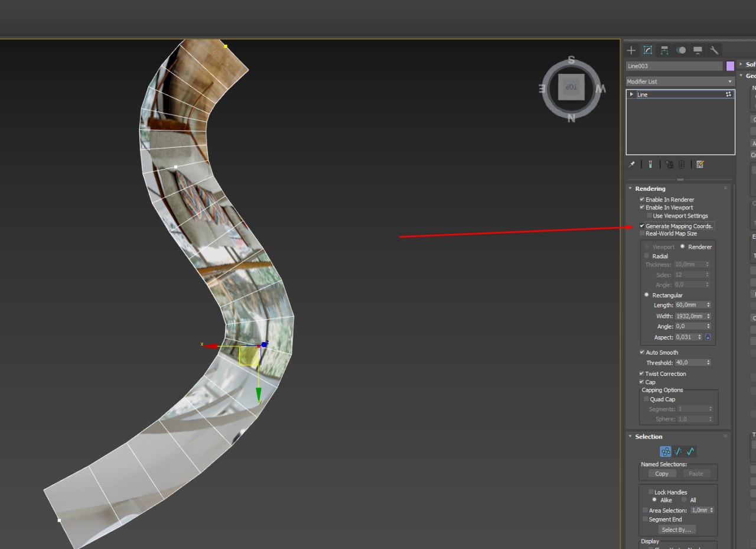Open the Hierarchy command panel tab

tap(664, 50)
